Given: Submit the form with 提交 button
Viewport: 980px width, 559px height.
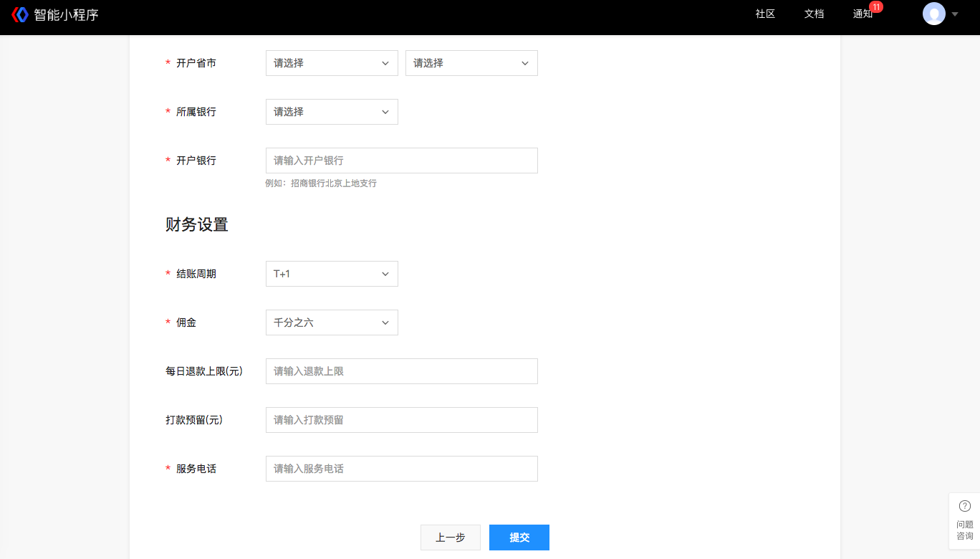Looking at the screenshot, I should pos(519,537).
